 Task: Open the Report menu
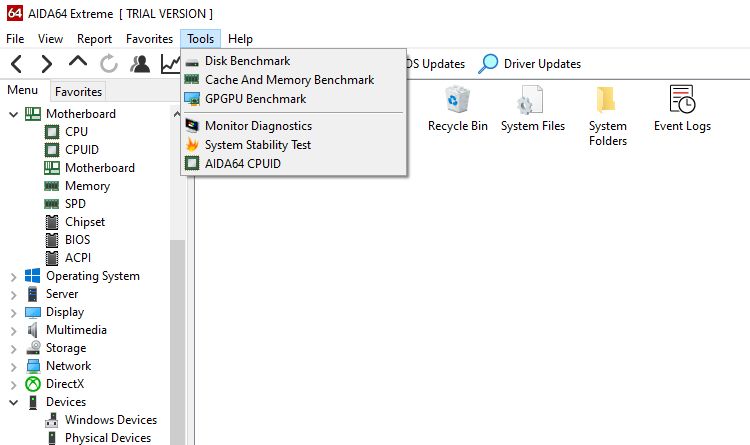(x=94, y=39)
